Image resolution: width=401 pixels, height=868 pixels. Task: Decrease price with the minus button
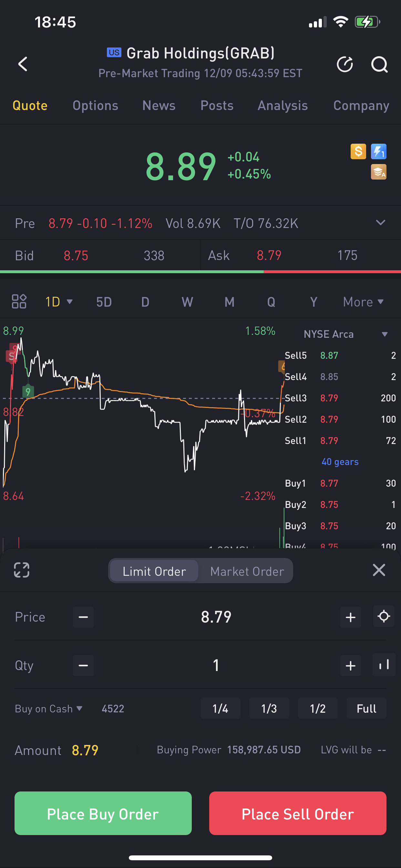[83, 617]
